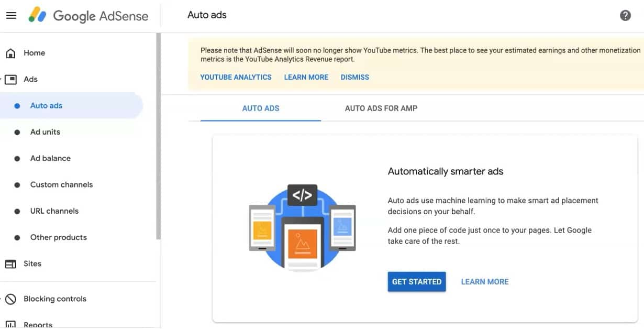The image size is (644, 329).
Task: Open Ad balance in sidebar
Action: 71,158
